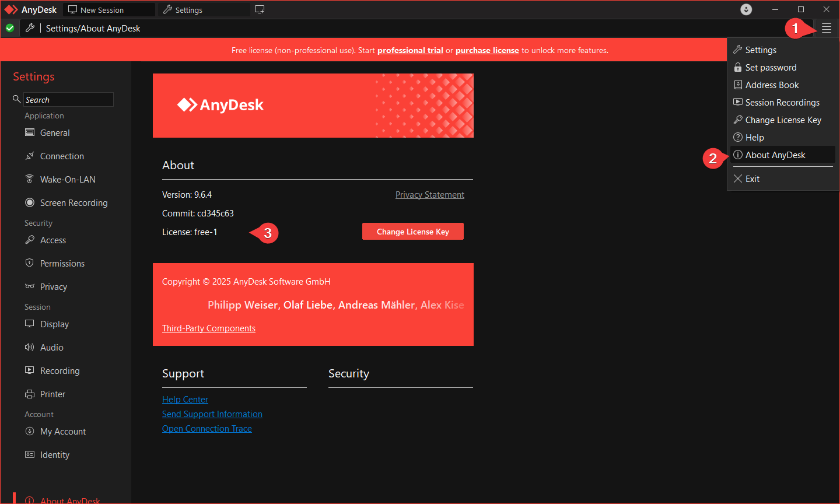
Task: Click Exit in the menu
Action: [x=752, y=179]
